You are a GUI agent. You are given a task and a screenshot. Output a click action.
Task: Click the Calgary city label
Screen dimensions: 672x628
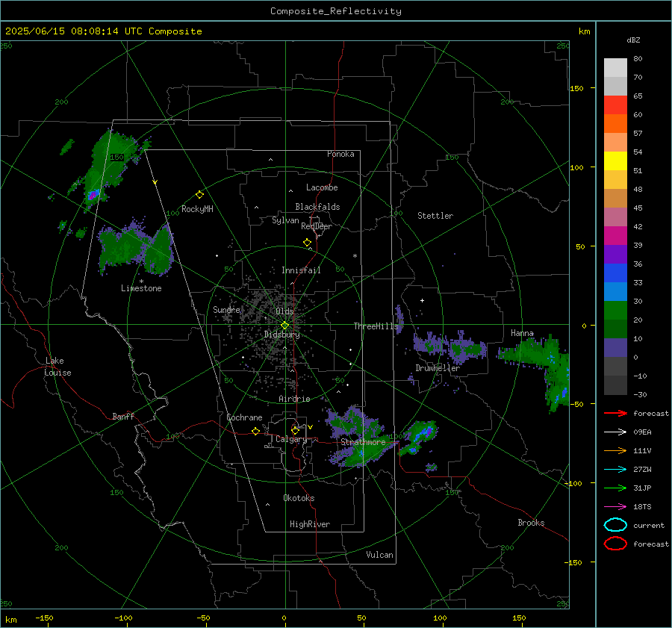(291, 439)
